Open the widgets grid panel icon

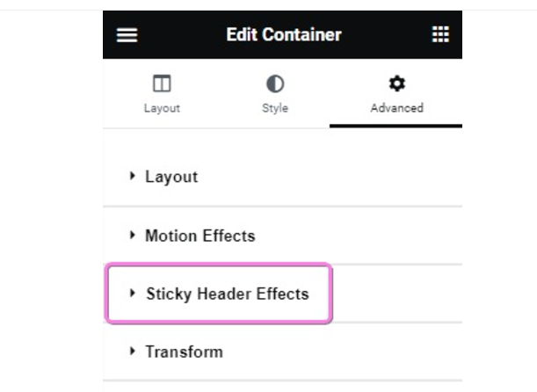[x=440, y=34]
